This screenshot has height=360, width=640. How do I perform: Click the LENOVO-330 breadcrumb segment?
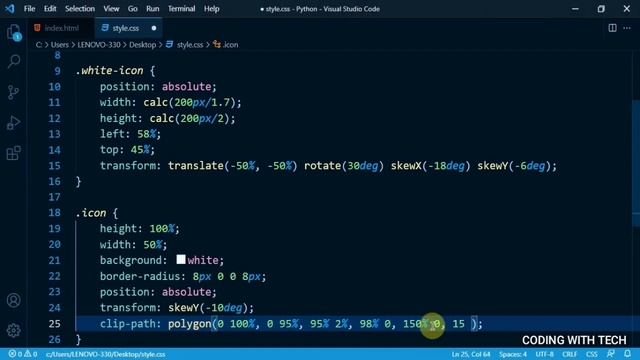tap(99, 44)
